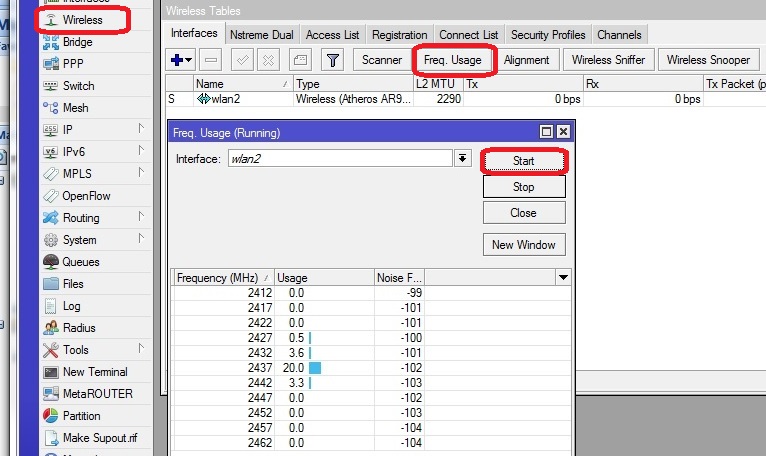The height and width of the screenshot is (456, 766).
Task: Expand the IP submenu
Action: coord(68,130)
